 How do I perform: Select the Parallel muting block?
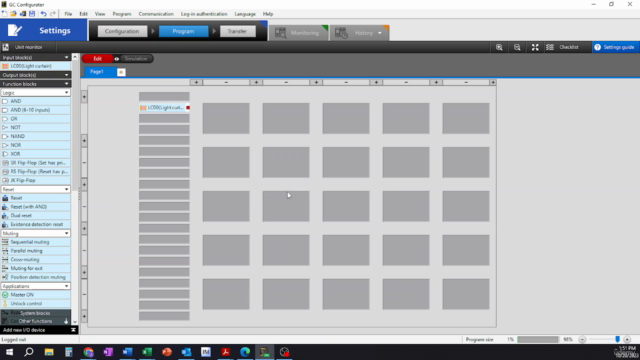coord(36,251)
